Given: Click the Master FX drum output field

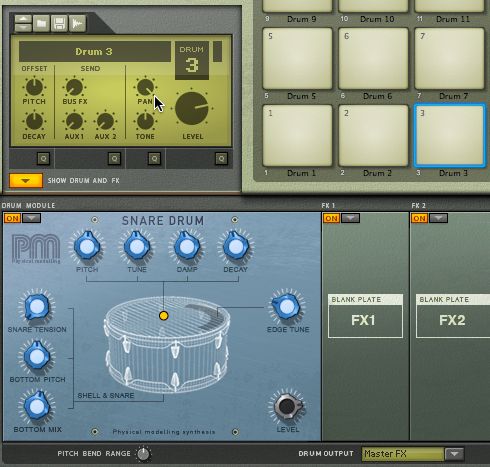Looking at the screenshot, I should pyautogui.click(x=403, y=454).
